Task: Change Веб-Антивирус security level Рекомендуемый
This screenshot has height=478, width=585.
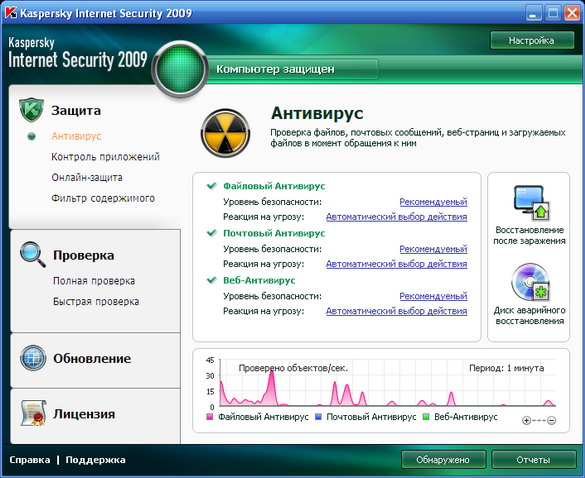Action: 433,296
